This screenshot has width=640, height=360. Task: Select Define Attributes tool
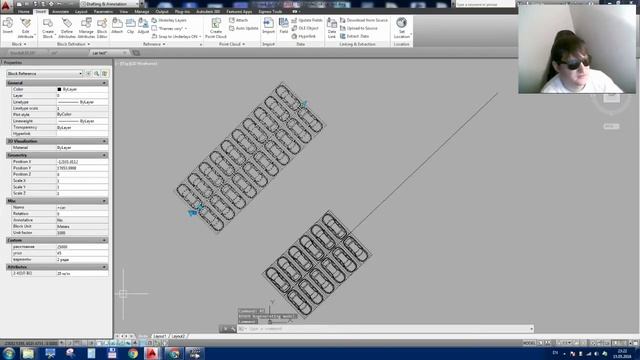67,28
